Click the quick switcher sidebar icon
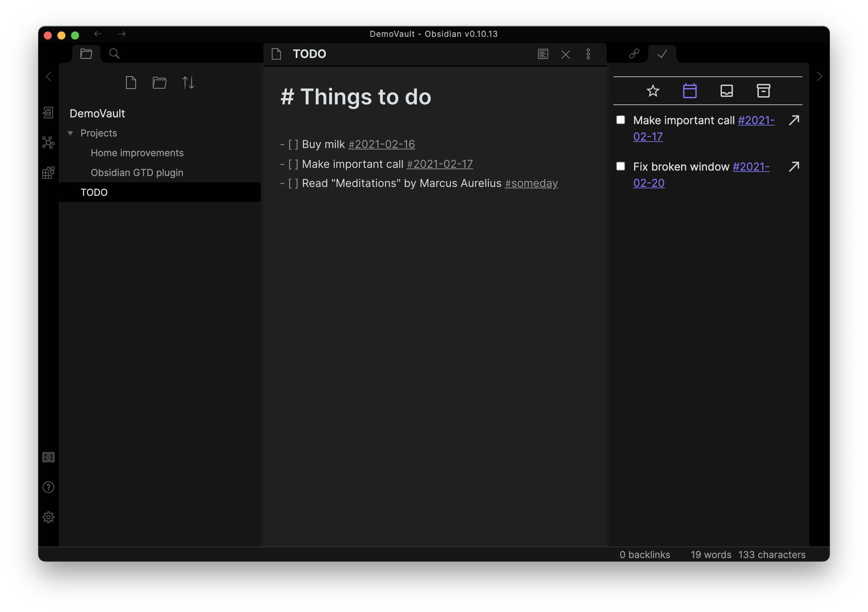This screenshot has width=868, height=612. 48,112
